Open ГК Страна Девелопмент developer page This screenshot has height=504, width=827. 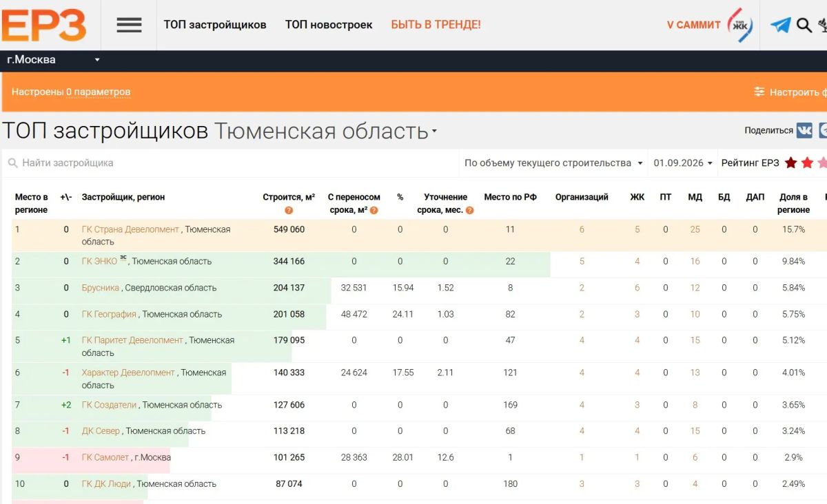pos(130,229)
